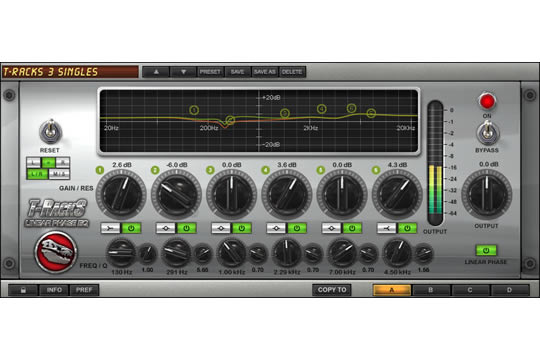Click the 291 Hz frequency knob

coord(176,253)
